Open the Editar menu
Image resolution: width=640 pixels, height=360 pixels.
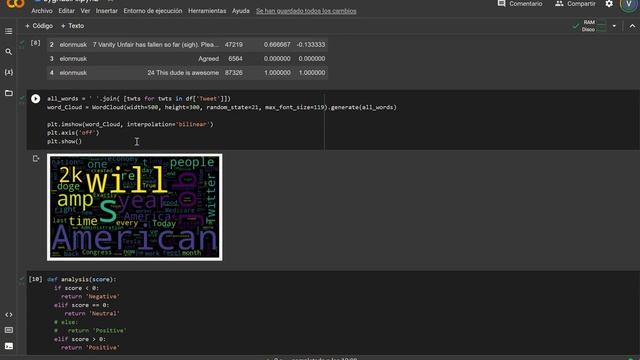(67, 11)
